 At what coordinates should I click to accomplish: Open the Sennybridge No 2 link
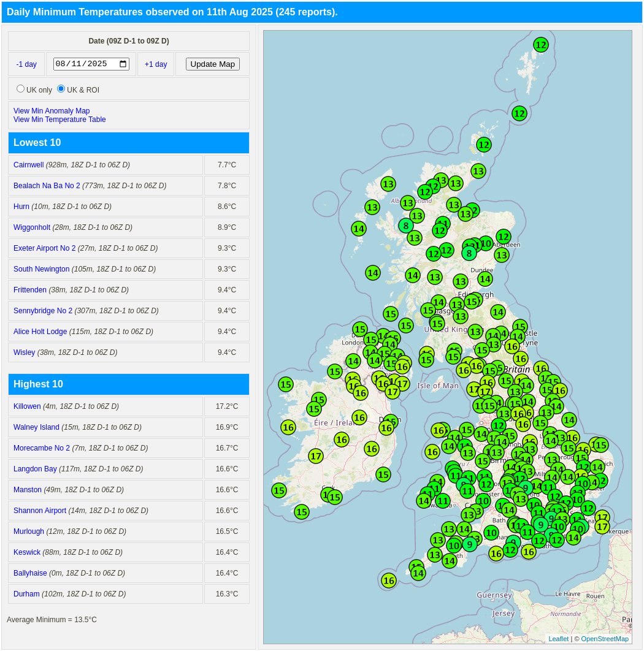(x=43, y=311)
